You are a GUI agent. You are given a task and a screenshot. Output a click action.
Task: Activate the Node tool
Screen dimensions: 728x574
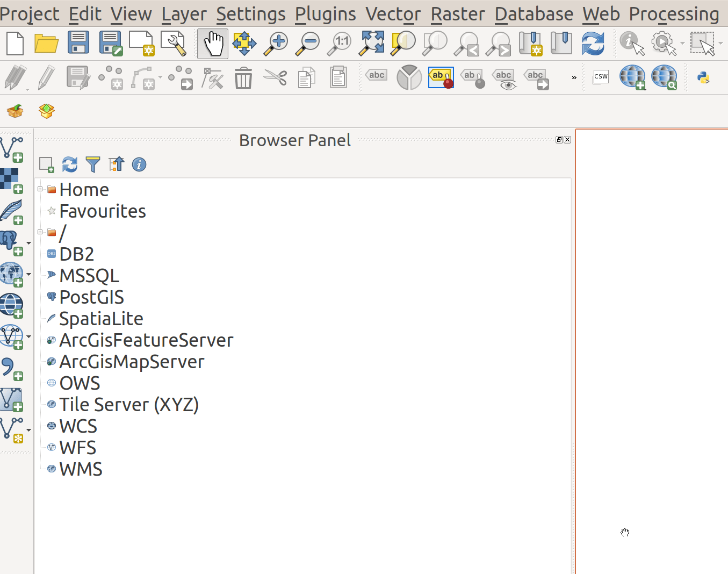pos(212,78)
